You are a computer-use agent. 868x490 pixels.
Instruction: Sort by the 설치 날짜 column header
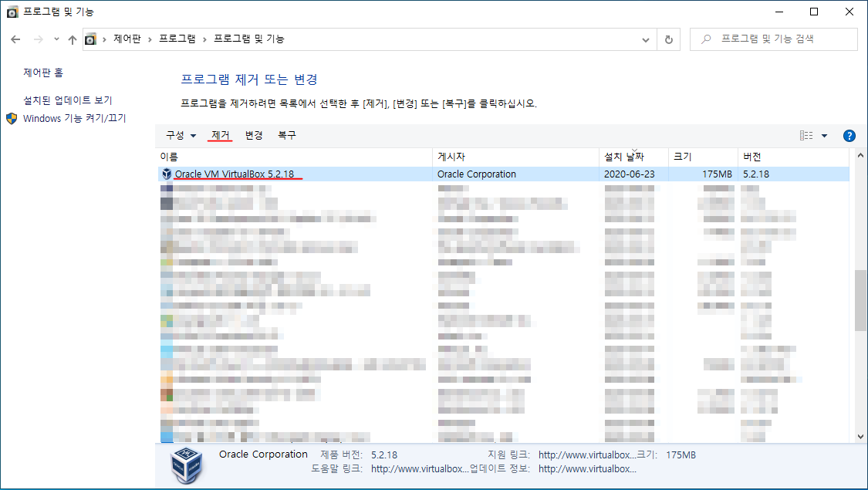click(634, 157)
